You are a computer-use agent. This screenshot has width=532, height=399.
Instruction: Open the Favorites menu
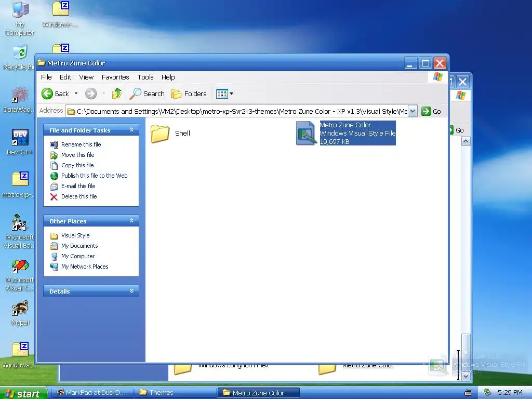pos(115,77)
